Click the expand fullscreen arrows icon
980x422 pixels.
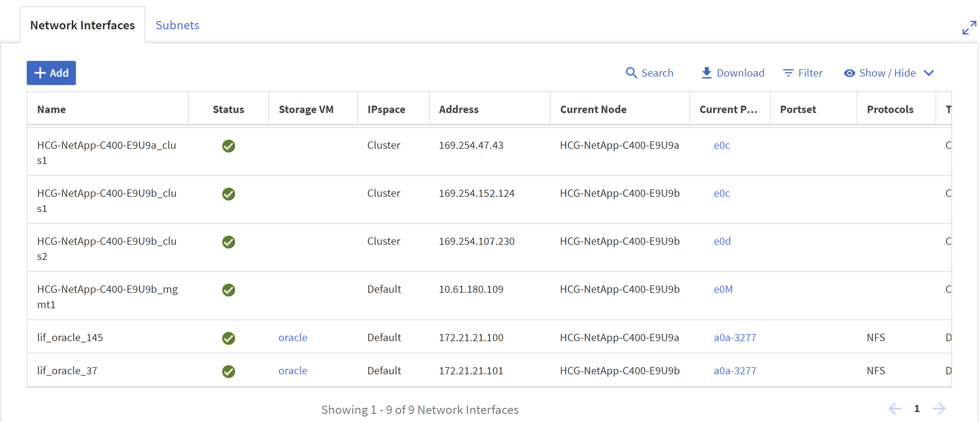(969, 27)
